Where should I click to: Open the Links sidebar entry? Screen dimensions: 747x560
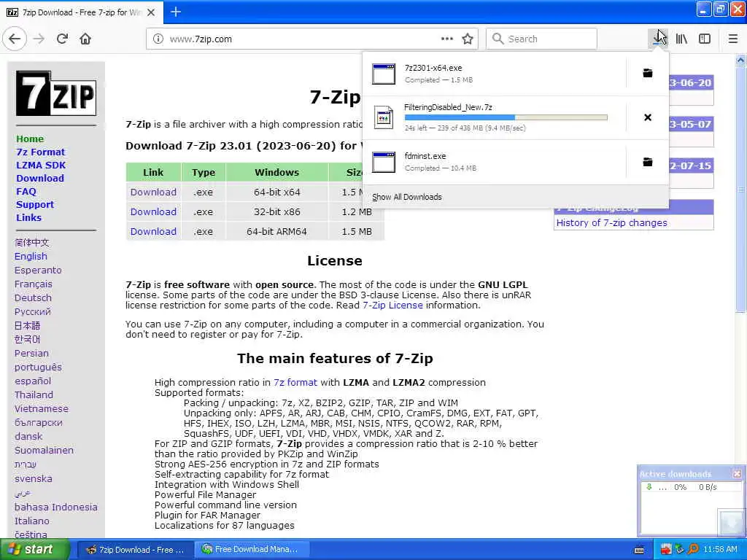coord(28,217)
